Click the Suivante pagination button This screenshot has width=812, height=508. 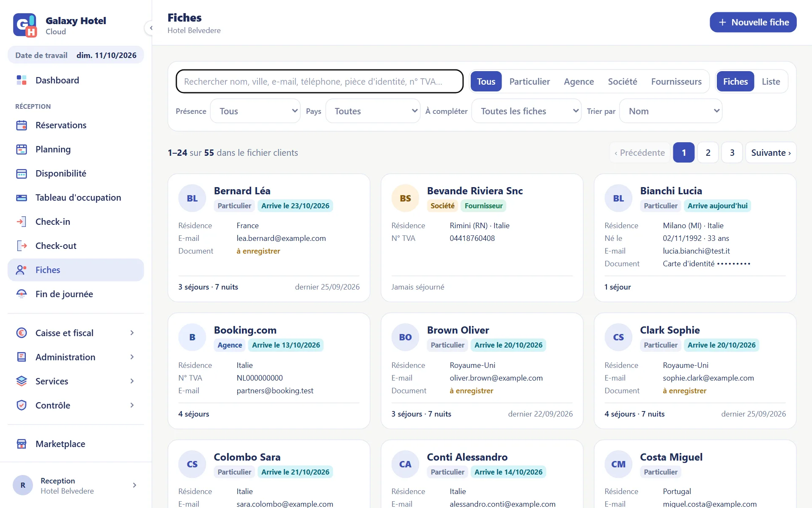[x=771, y=152]
